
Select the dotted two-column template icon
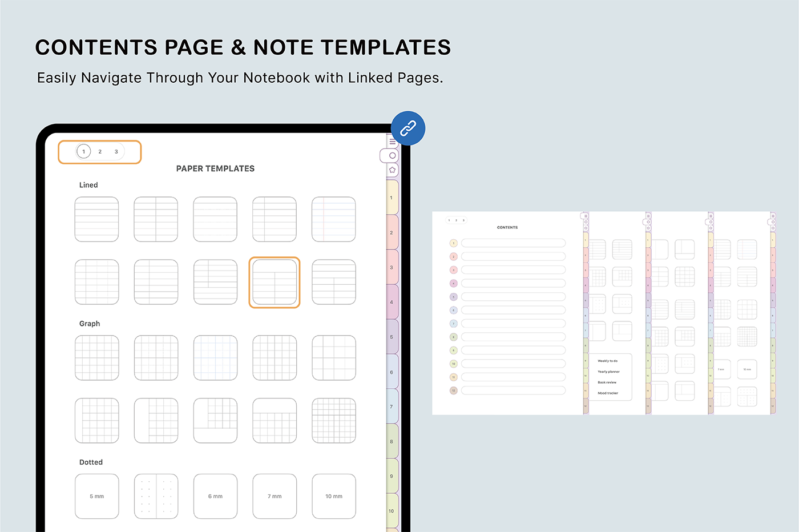[156, 496]
